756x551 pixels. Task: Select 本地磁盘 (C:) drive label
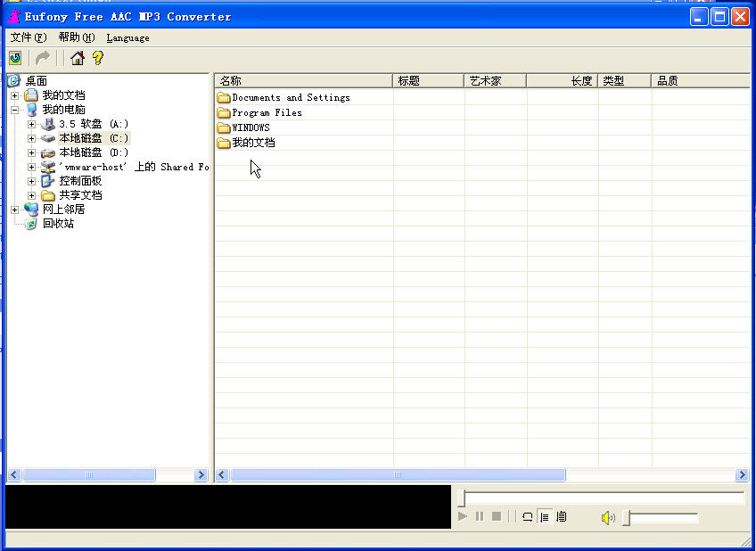(x=94, y=138)
